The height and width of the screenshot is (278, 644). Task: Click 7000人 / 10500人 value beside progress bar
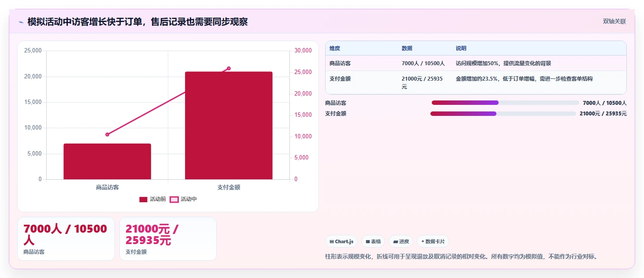click(604, 103)
